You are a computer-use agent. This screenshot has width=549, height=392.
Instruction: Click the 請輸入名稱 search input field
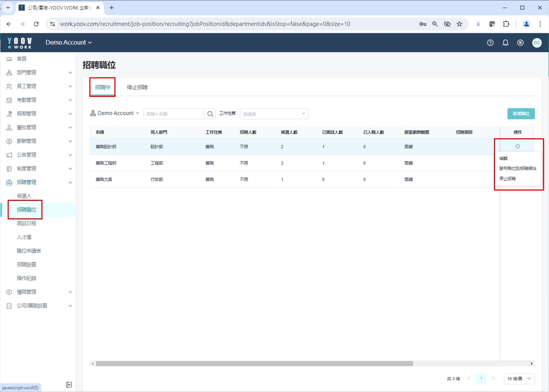[x=173, y=114]
